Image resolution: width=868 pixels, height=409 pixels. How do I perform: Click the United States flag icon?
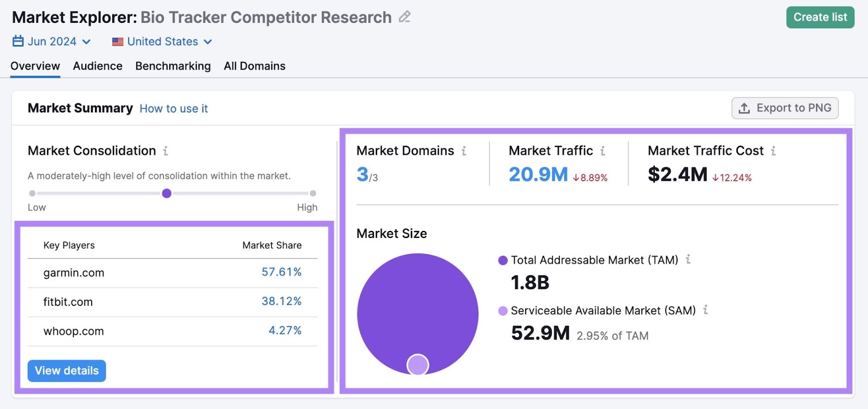click(x=118, y=42)
